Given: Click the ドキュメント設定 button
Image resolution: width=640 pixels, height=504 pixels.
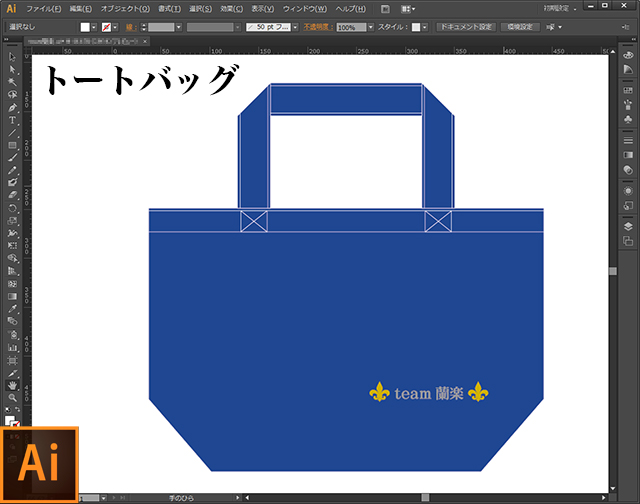Looking at the screenshot, I should [x=466, y=27].
